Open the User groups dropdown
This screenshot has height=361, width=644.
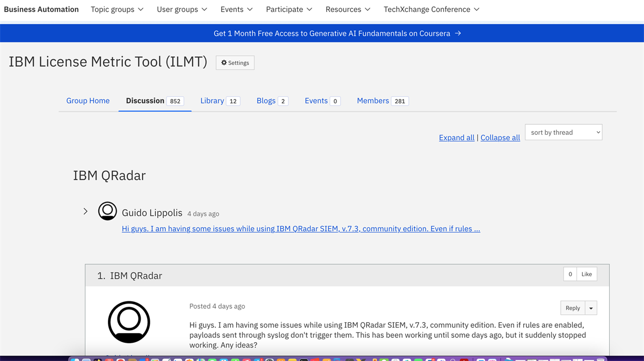click(182, 9)
